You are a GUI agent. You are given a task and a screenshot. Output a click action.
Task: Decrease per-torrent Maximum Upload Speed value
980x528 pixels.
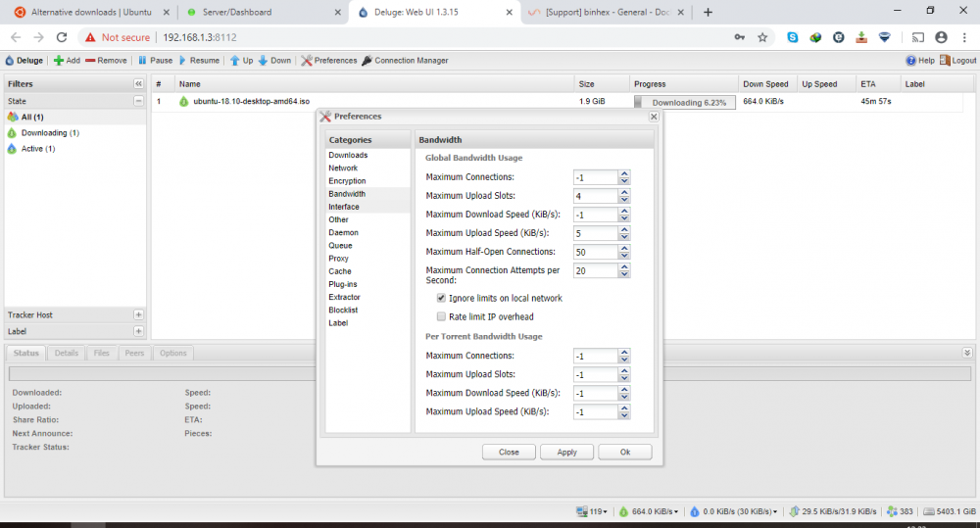(624, 415)
